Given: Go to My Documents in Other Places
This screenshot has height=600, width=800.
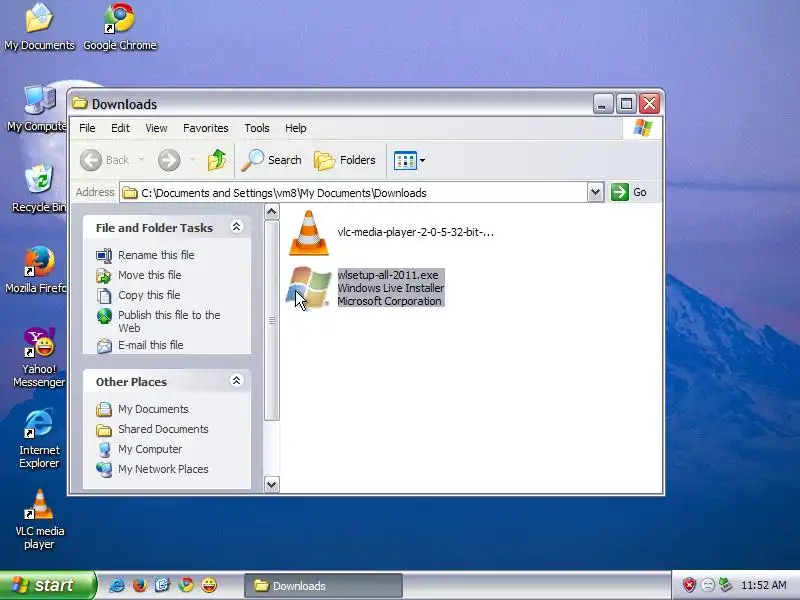Looking at the screenshot, I should (153, 409).
